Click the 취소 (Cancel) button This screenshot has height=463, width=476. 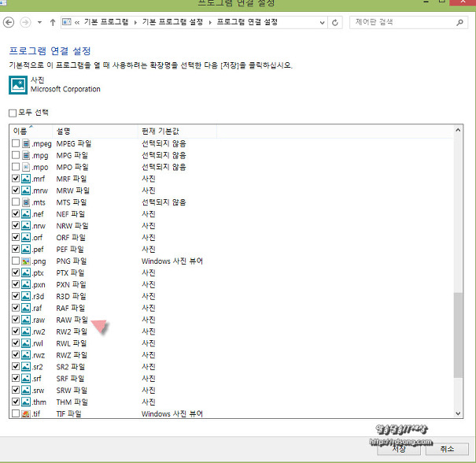pyautogui.click(x=446, y=448)
